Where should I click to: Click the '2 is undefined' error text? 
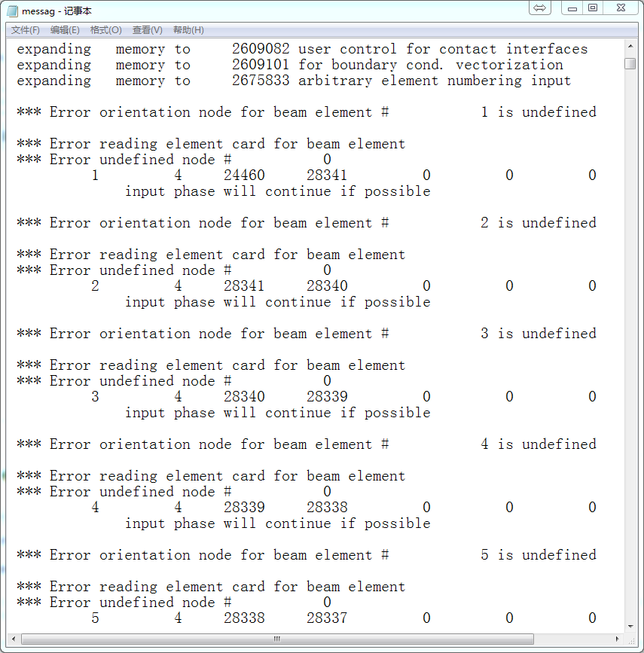(x=539, y=223)
